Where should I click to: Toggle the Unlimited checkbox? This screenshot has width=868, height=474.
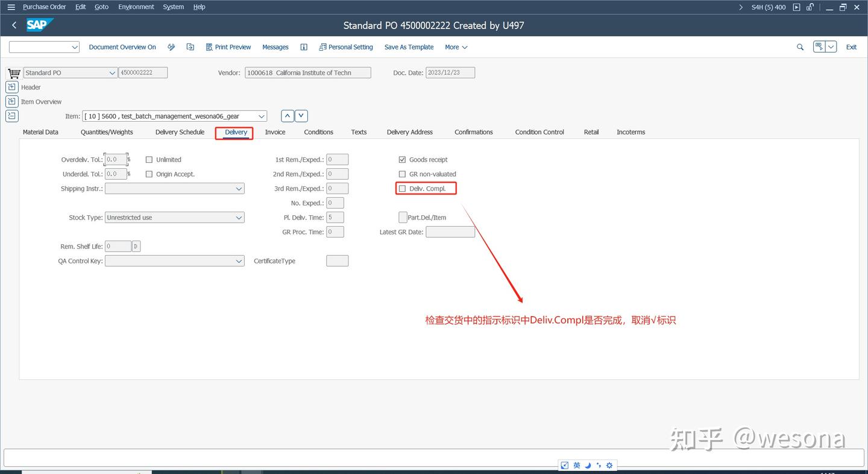coord(149,160)
